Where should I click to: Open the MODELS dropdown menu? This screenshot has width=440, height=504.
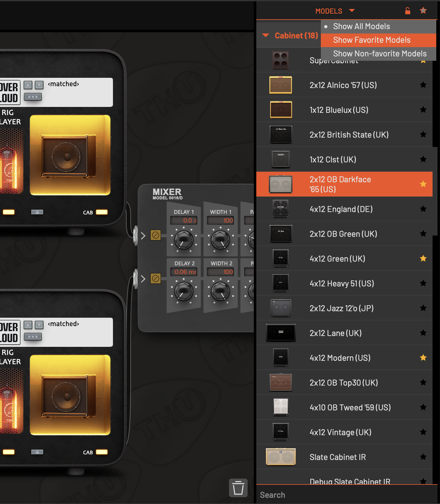334,11
